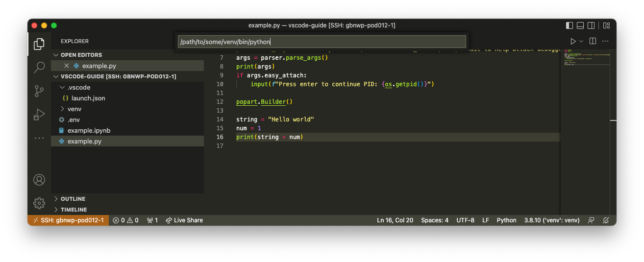This screenshot has width=644, height=262.
Task: Open launch.json in the file tree
Action: pos(88,98)
